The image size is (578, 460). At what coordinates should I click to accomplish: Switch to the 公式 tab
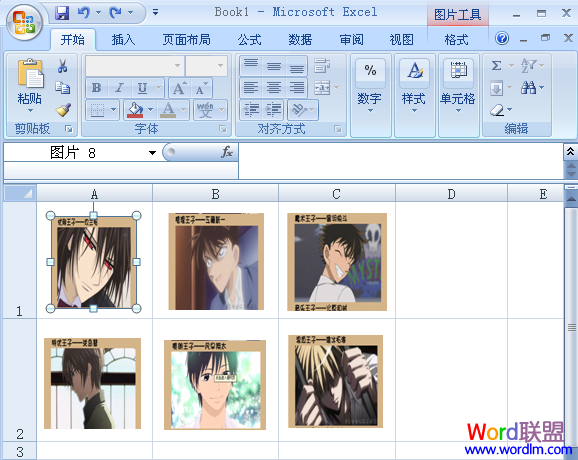(249, 39)
